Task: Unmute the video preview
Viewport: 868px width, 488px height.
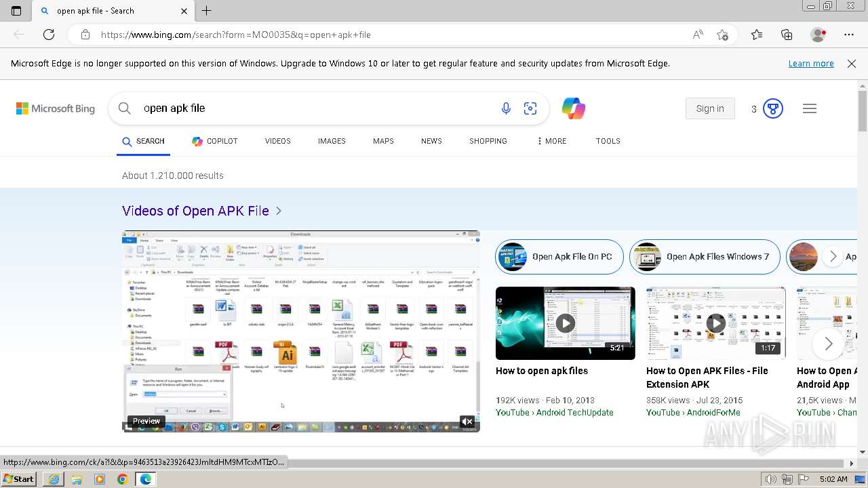Action: coord(467,422)
